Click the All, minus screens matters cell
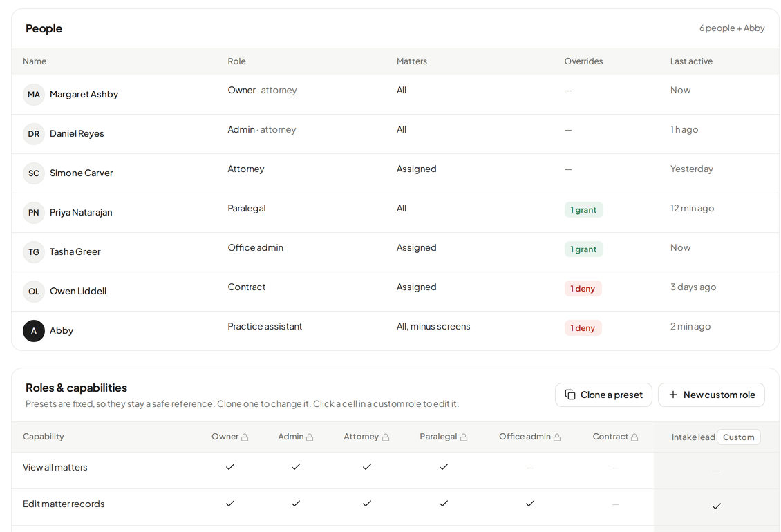The height and width of the screenshot is (532, 781). tap(433, 326)
